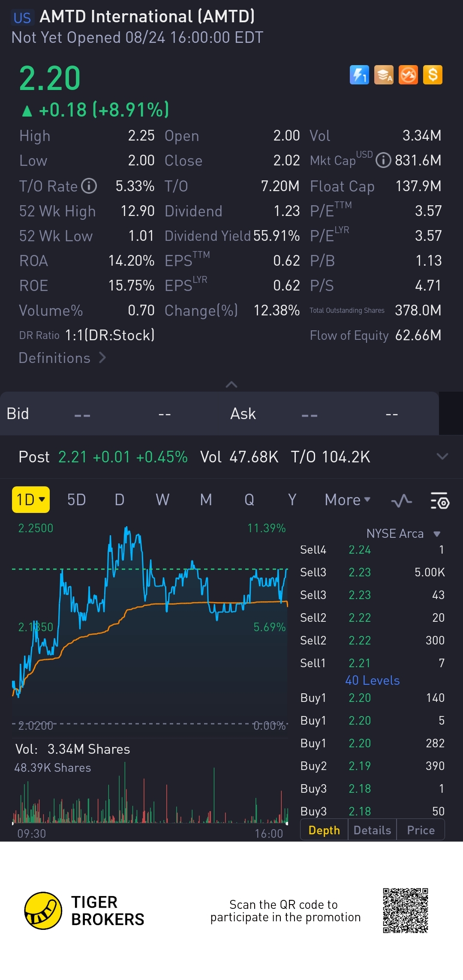
Task: Select the 5D chart timeframe
Action: pos(76,500)
